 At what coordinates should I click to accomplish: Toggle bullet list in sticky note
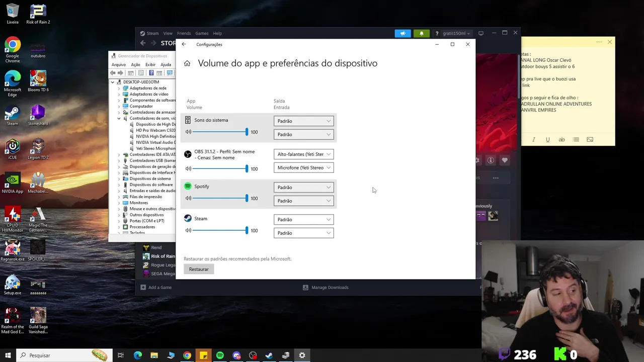click(x=576, y=140)
